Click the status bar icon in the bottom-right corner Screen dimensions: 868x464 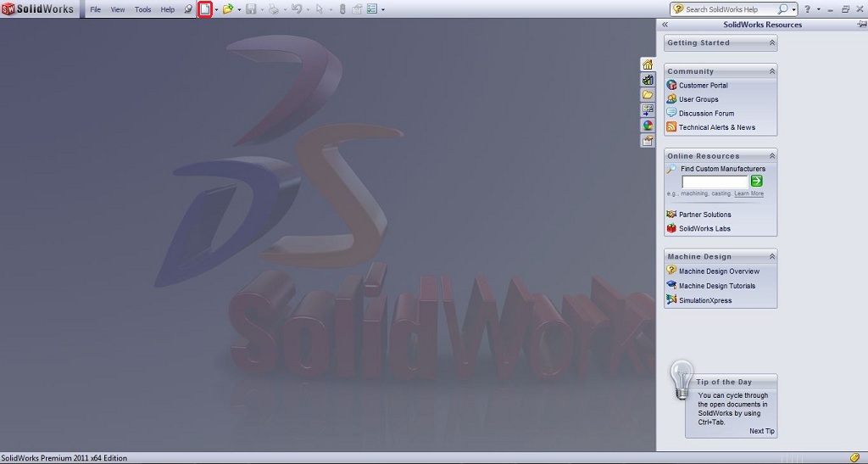pyautogui.click(x=854, y=458)
